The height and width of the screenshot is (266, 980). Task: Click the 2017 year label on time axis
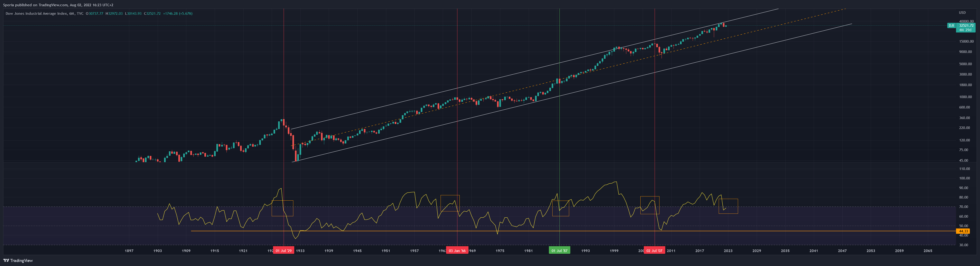click(x=700, y=251)
